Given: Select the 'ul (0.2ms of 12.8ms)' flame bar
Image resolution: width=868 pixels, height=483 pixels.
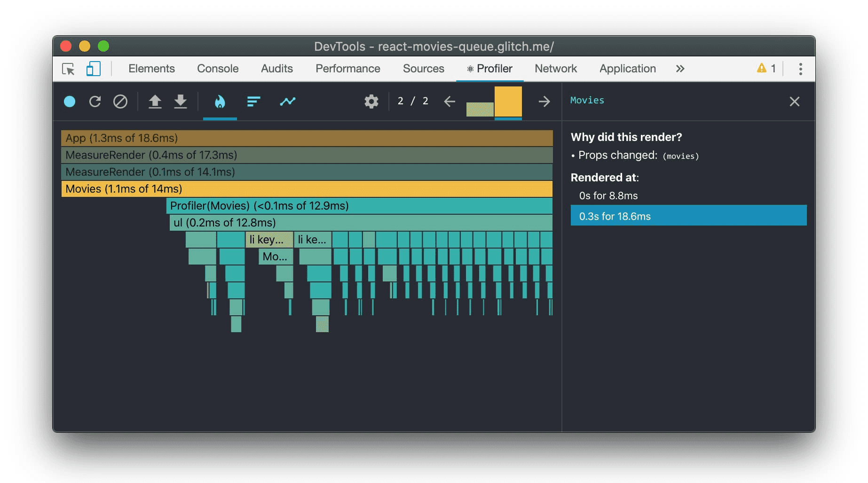Looking at the screenshot, I should tap(361, 223).
